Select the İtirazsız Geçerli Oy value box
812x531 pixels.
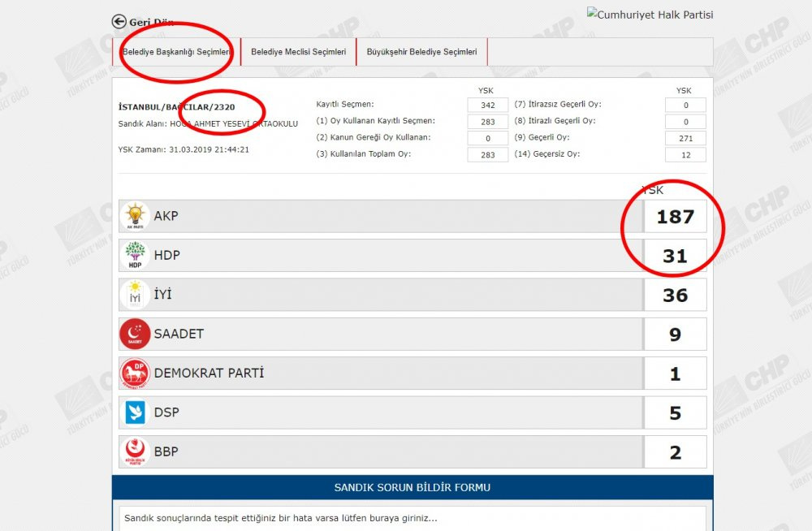coord(685,106)
